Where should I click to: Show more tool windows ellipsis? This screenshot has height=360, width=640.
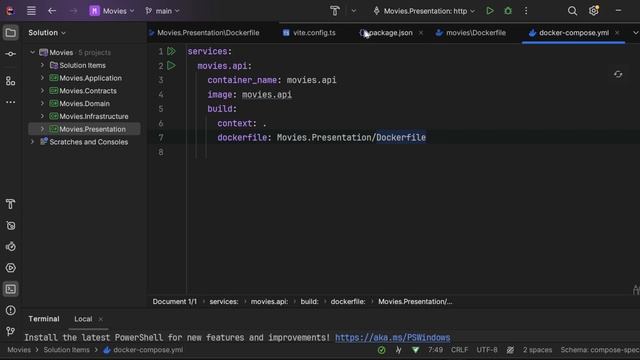click(11, 102)
